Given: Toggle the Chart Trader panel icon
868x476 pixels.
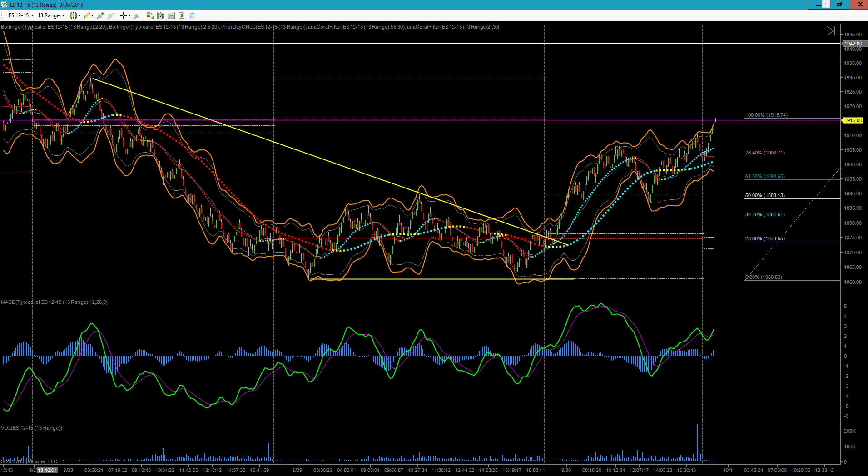Looking at the screenshot, I should tap(150, 15).
